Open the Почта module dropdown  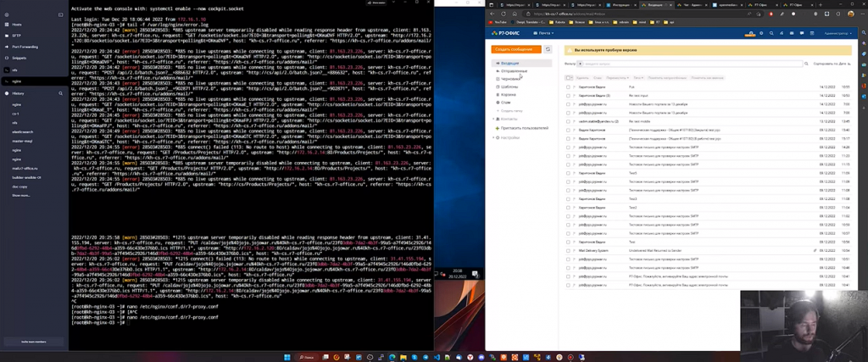[x=545, y=33]
